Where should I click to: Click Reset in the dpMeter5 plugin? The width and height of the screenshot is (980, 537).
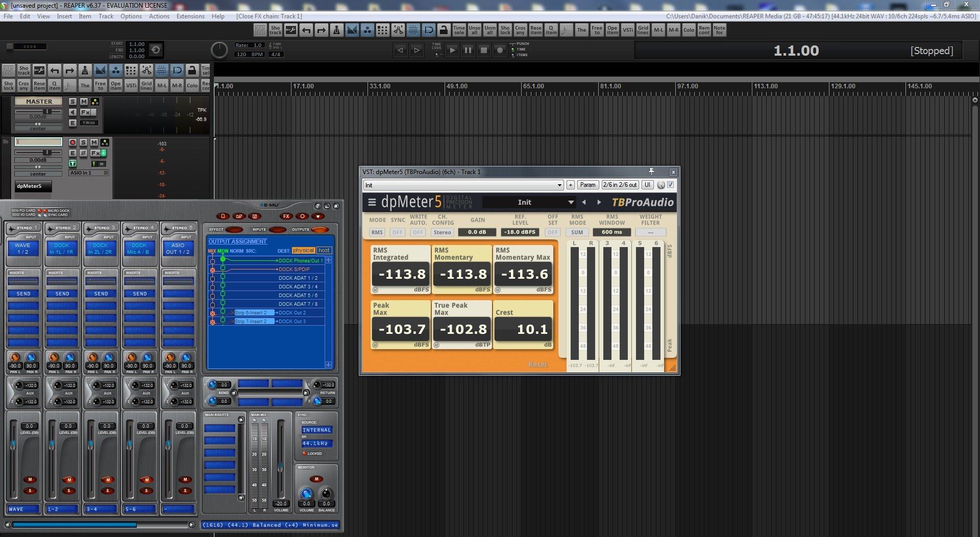(x=537, y=364)
